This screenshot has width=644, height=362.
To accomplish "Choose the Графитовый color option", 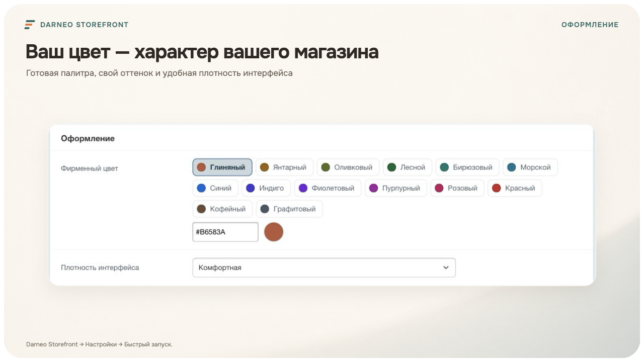I will [289, 209].
